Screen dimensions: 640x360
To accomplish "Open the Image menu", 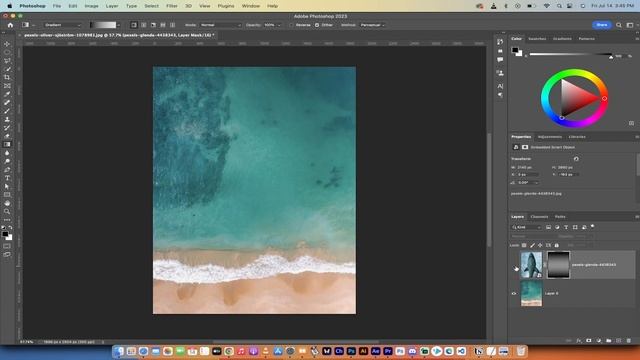I will [x=91, y=6].
